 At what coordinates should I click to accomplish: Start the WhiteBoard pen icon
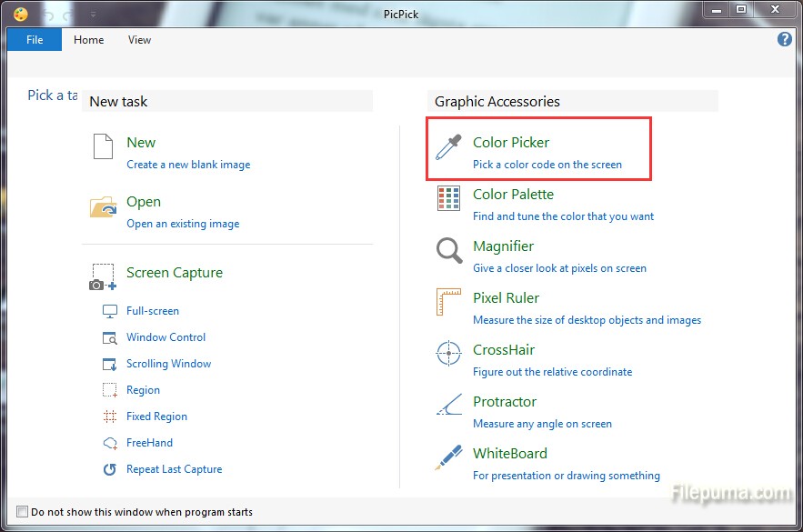[448, 458]
